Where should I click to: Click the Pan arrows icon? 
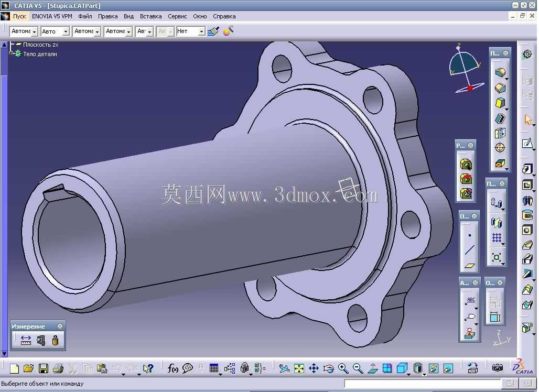[x=314, y=368]
